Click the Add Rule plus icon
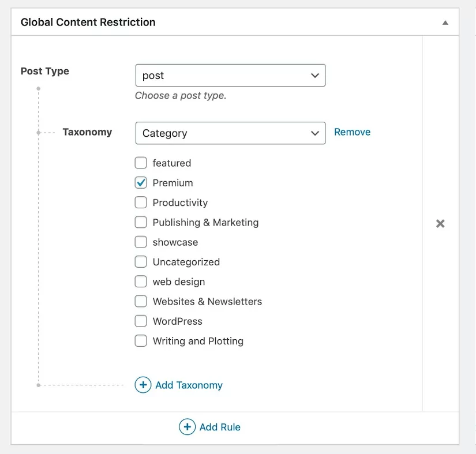This screenshot has width=476, height=454. click(x=188, y=427)
